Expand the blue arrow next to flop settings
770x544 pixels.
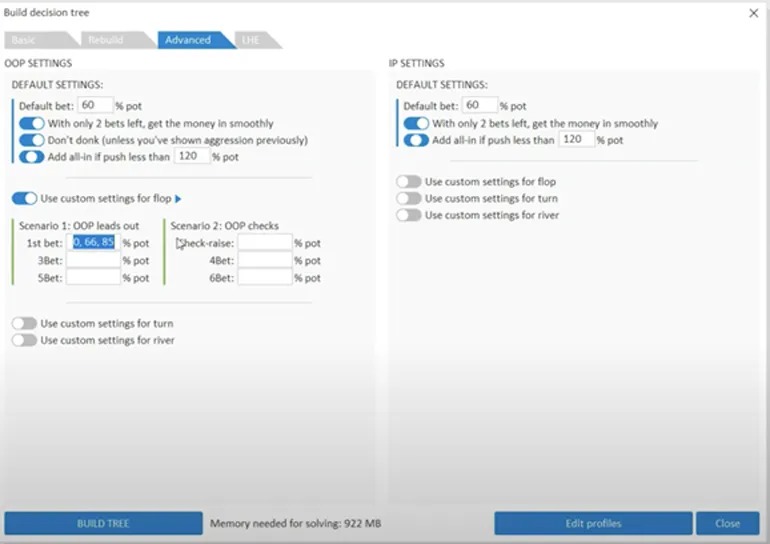(178, 199)
